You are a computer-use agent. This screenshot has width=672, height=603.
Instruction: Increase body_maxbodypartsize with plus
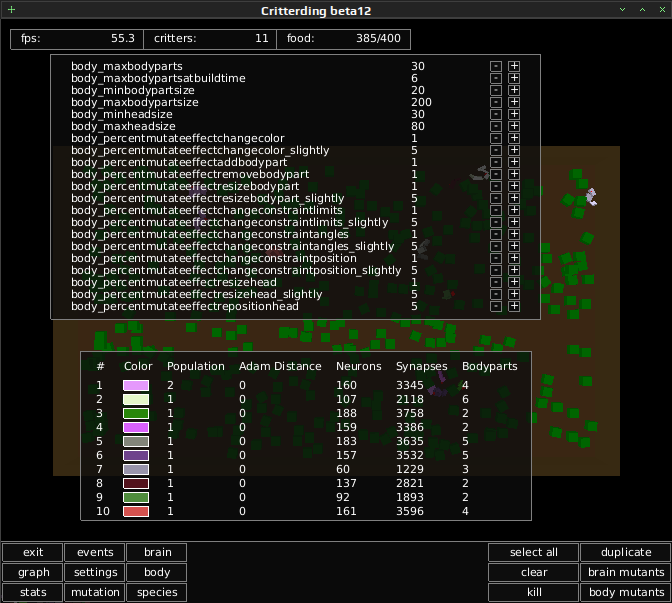coord(514,102)
